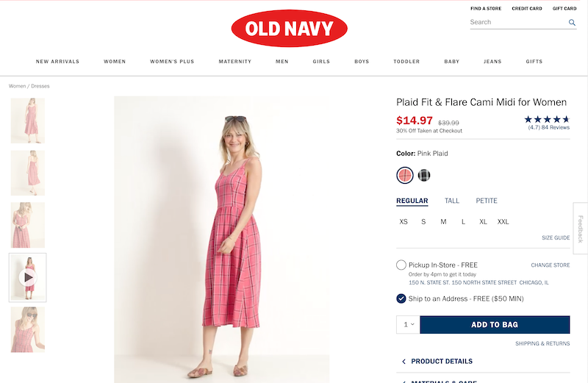The width and height of the screenshot is (588, 383).
Task: Click the Change Store link
Action: pyautogui.click(x=550, y=265)
